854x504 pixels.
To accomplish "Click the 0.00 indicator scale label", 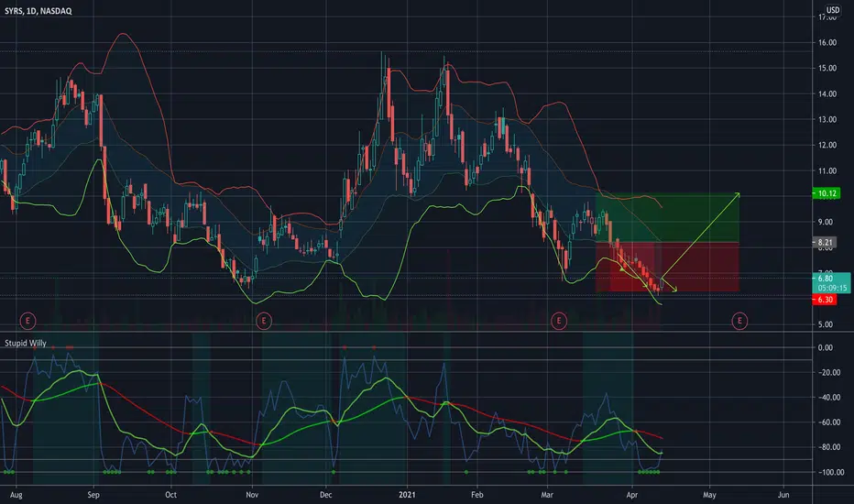I will click(826, 347).
